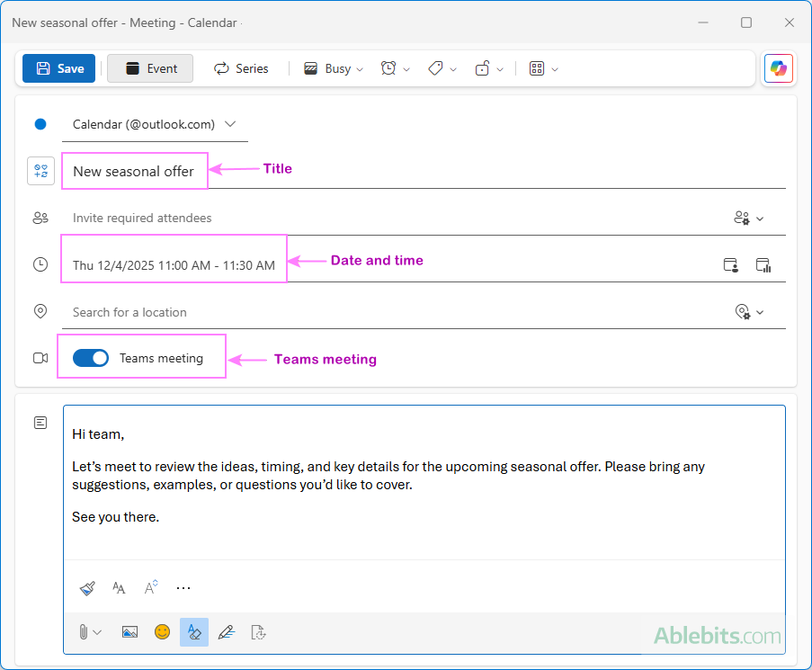Show more formatting options ellipsis
812x670 pixels.
[183, 588]
